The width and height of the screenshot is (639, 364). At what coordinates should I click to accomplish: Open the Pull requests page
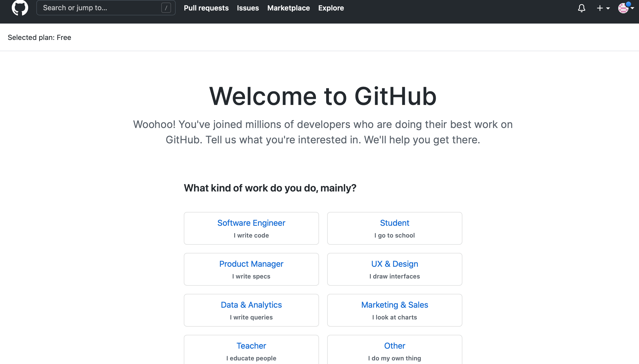(206, 8)
